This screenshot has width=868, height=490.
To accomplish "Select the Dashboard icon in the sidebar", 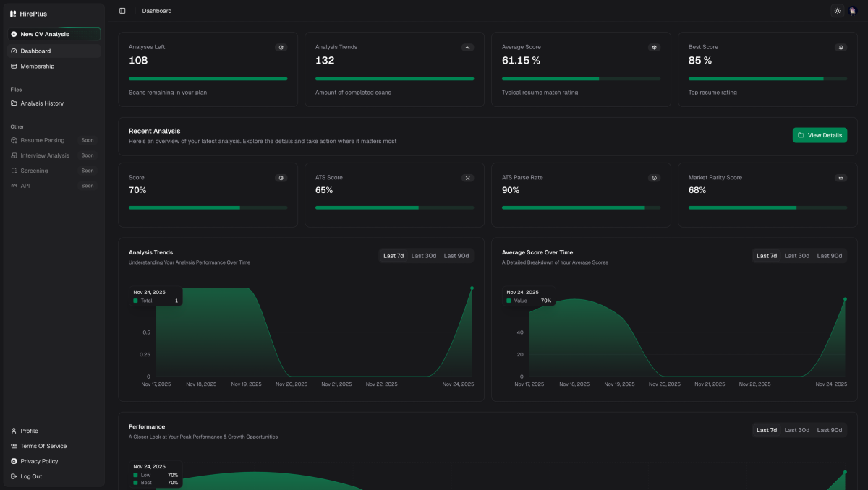I will click(14, 51).
